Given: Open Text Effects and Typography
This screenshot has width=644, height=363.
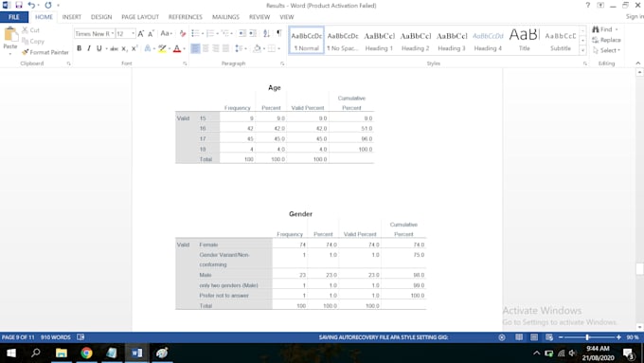Looking at the screenshot, I should point(148,48).
